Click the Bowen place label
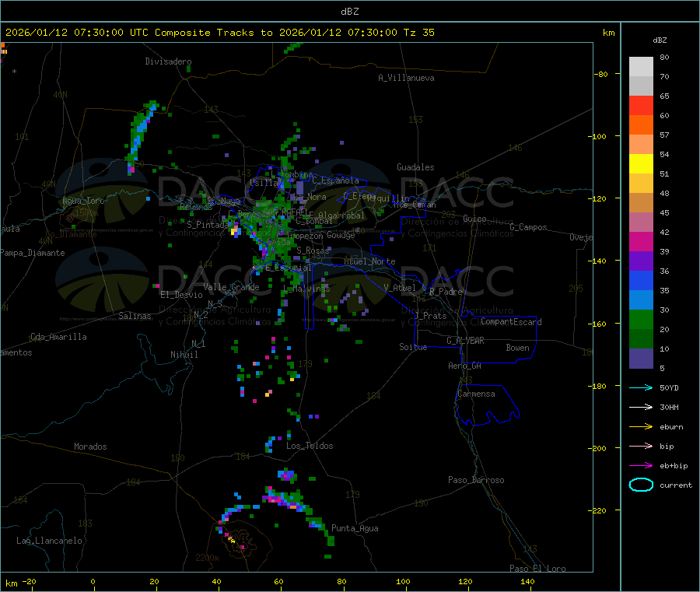Viewport: 700px width, 592px height. click(x=517, y=348)
